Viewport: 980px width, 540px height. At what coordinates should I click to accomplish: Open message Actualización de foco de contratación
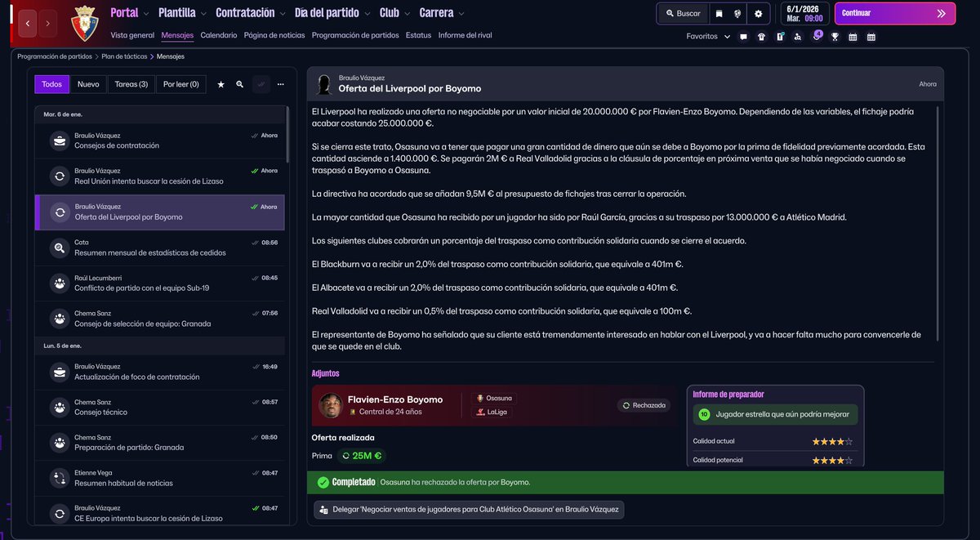(160, 372)
